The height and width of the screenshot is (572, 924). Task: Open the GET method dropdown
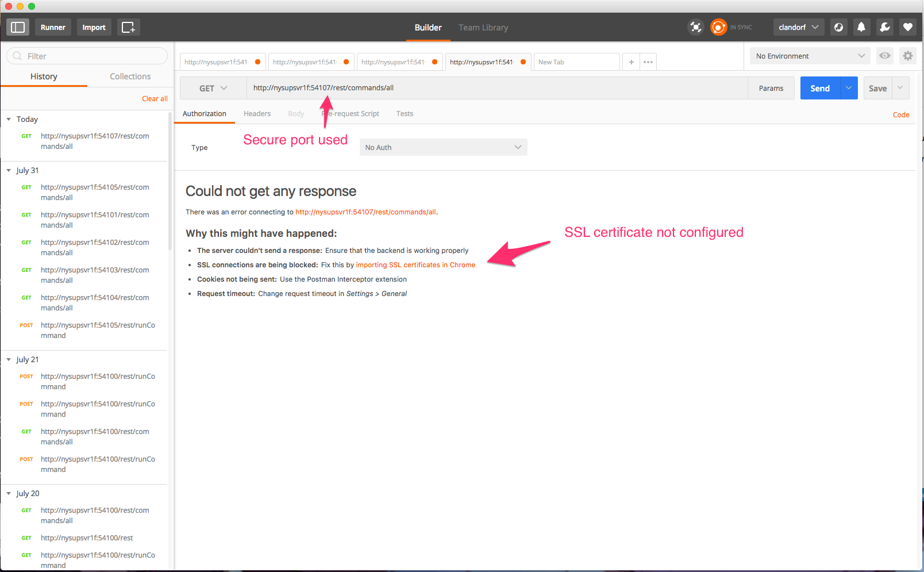(213, 88)
